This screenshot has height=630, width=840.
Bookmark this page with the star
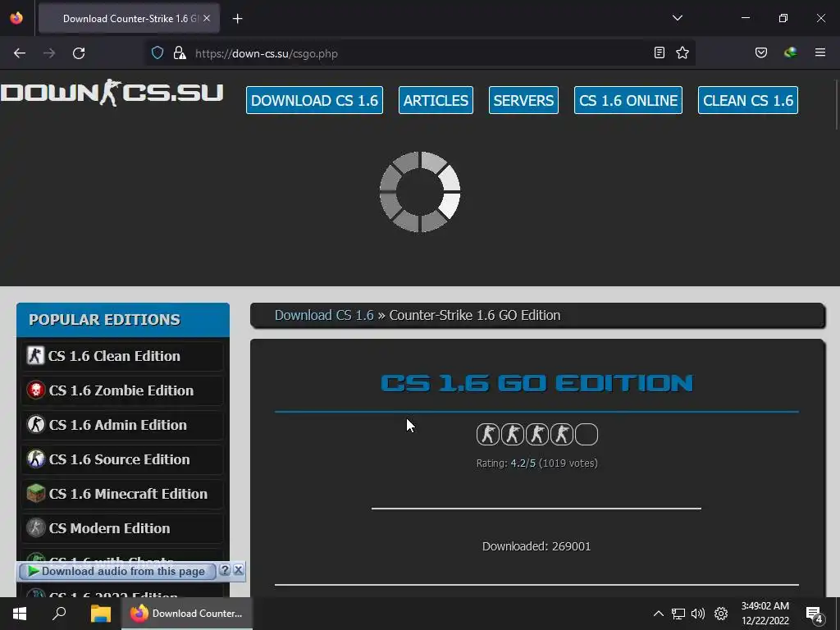click(x=682, y=52)
